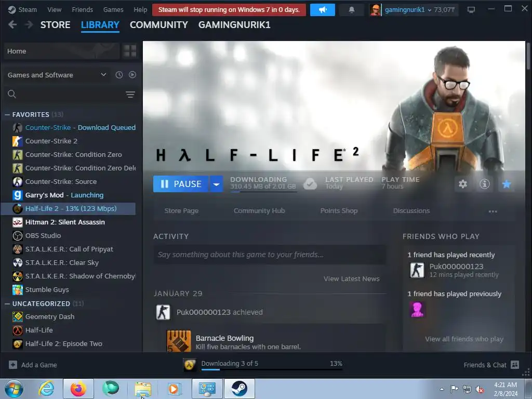This screenshot has width=532, height=399.
Task: Open the notifications bell
Action: click(x=352, y=10)
